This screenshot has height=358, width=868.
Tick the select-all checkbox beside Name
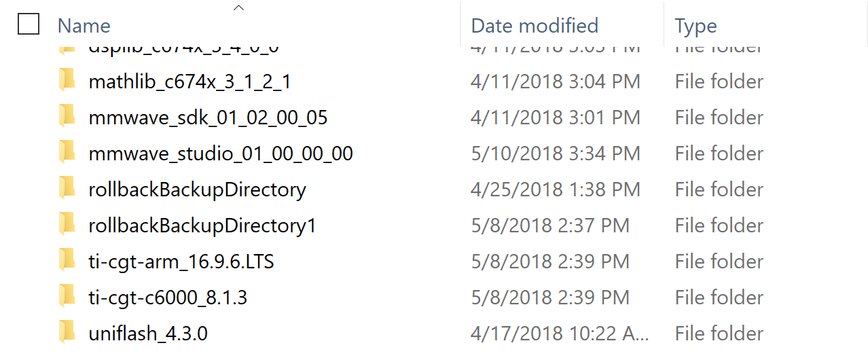coord(29,25)
